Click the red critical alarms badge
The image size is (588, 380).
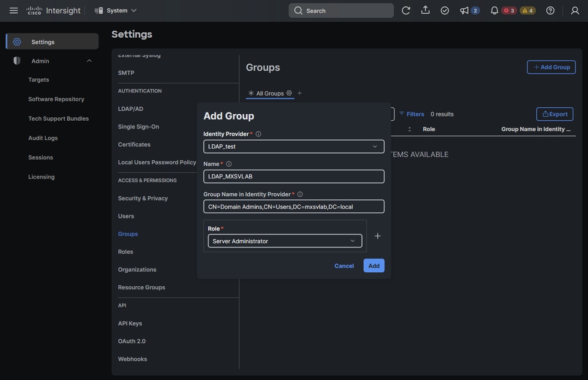[x=509, y=11]
